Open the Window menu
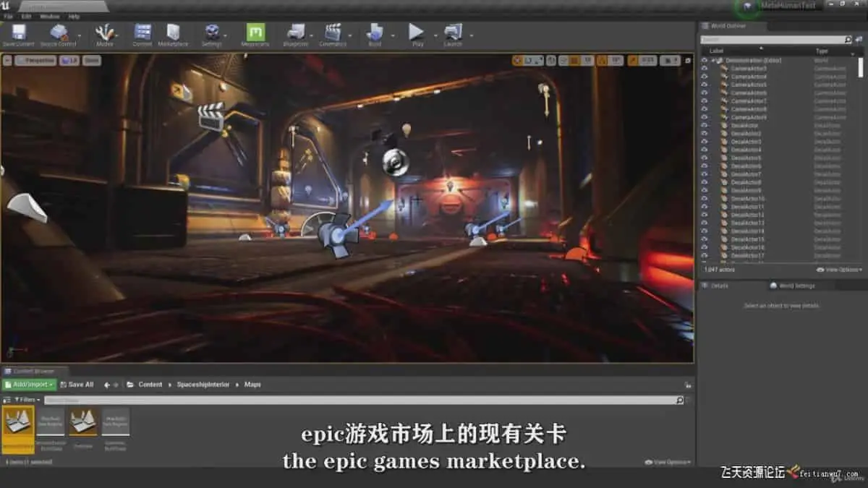The height and width of the screenshot is (488, 868). pos(50,16)
